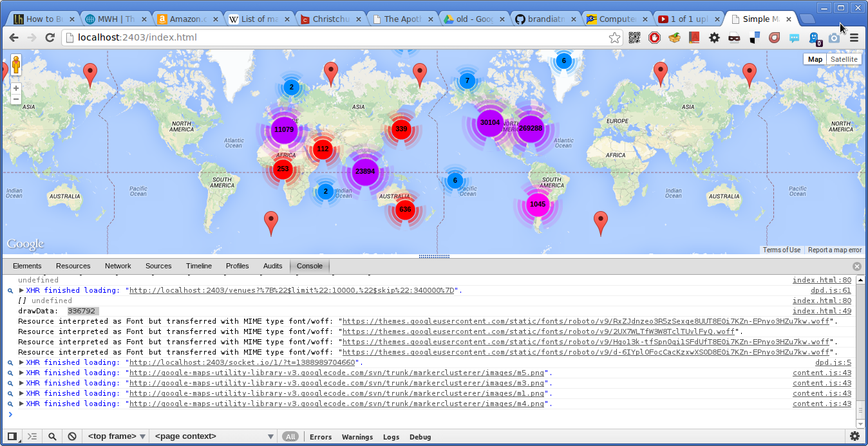The width and height of the screenshot is (868, 446).
Task: Click the red 636 cluster near Australia
Action: pyautogui.click(x=405, y=209)
